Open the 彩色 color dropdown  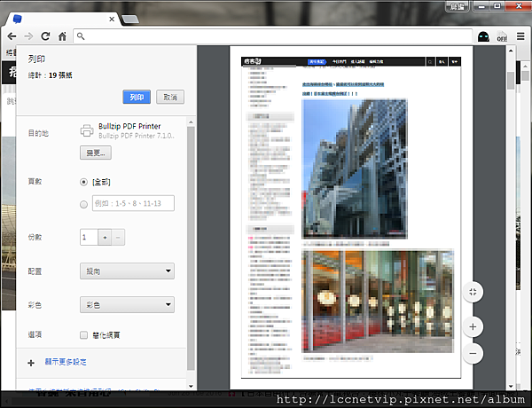[126, 305]
